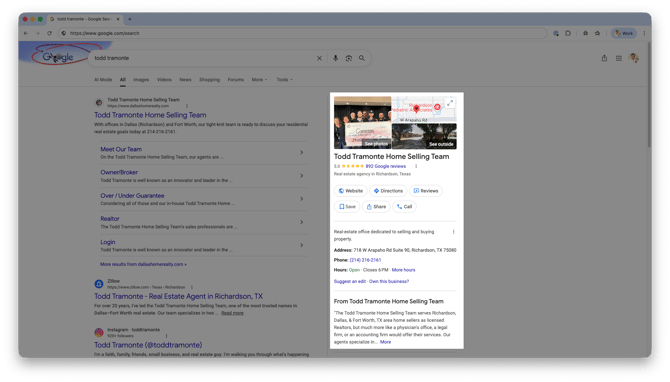Open the More dropdown in search tabs
The width and height of the screenshot is (670, 382).
(259, 79)
